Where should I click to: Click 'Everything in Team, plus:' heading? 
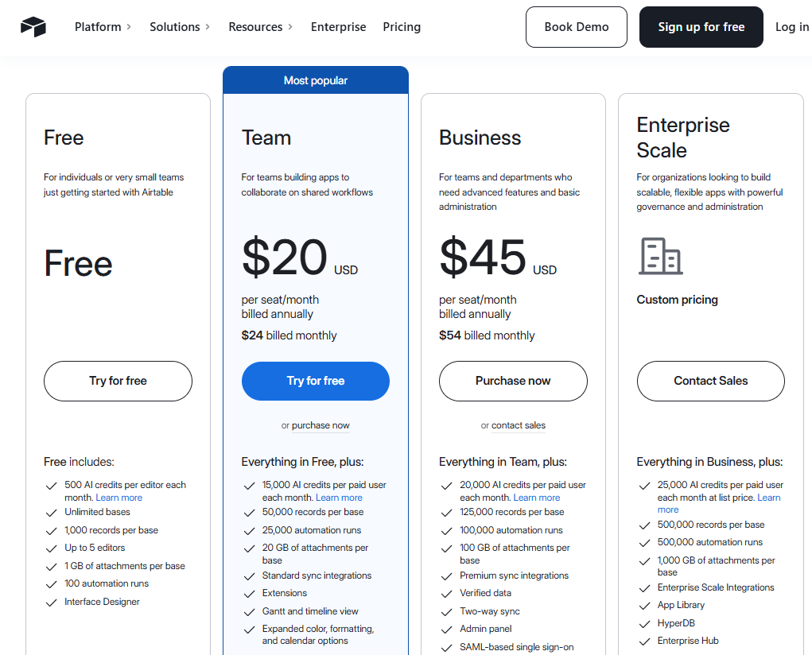coord(503,462)
